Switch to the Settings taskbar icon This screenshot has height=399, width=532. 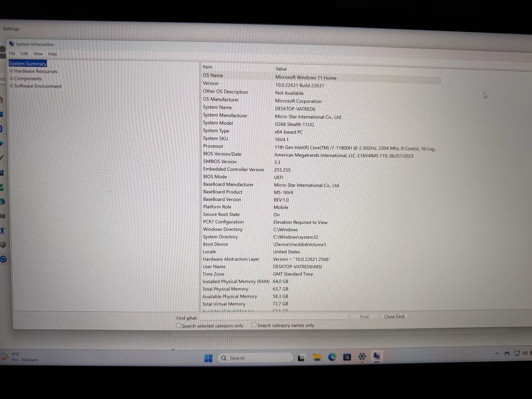pos(362,356)
